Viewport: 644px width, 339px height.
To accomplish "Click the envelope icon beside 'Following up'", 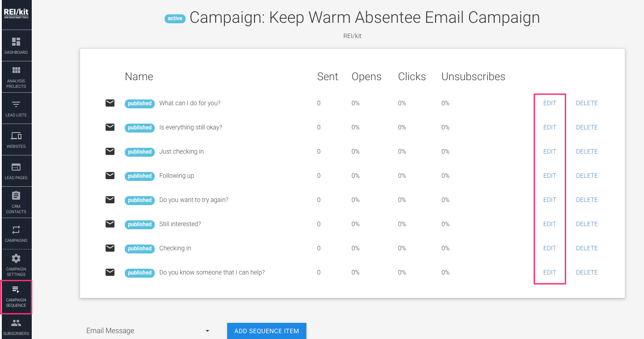I will point(110,176).
